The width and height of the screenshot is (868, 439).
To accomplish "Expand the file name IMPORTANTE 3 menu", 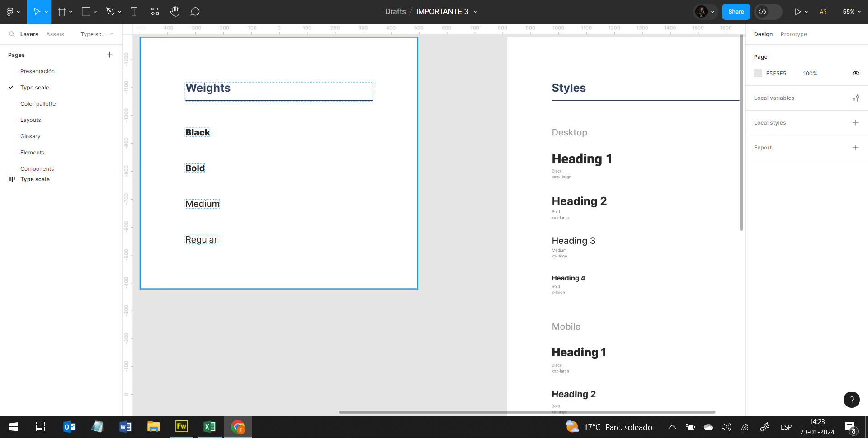I will 475,12.
